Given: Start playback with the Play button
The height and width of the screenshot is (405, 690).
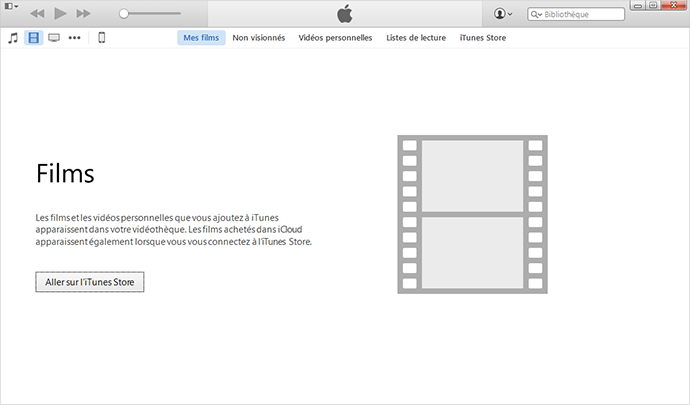Looking at the screenshot, I should pos(60,14).
